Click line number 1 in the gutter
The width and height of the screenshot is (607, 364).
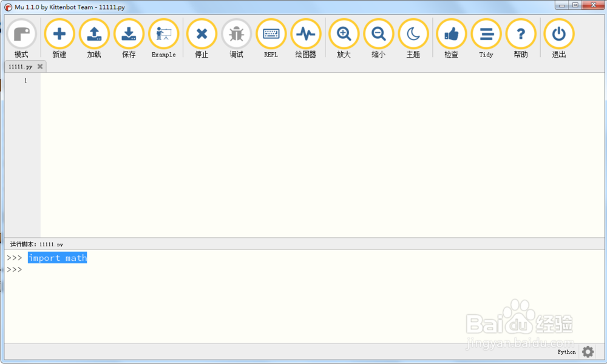(25, 81)
